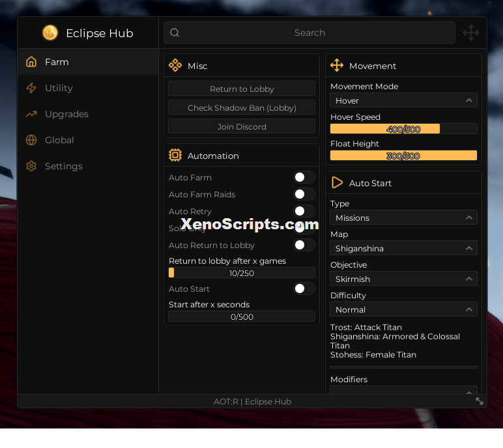Click the Auto Start play triangle icon

point(337,182)
